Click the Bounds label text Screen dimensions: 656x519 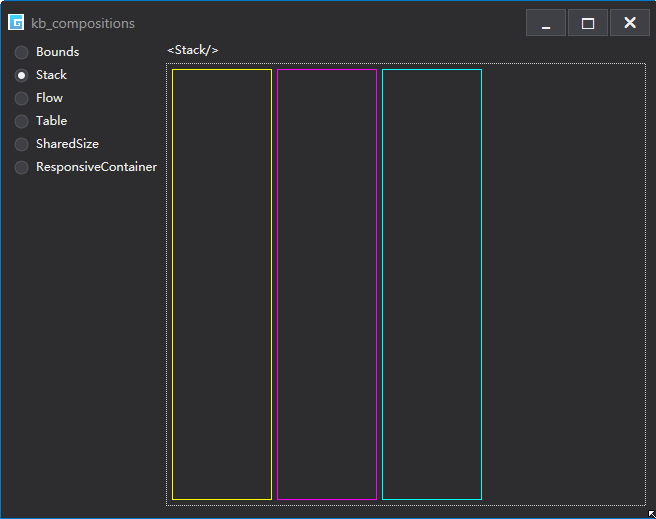pos(57,52)
